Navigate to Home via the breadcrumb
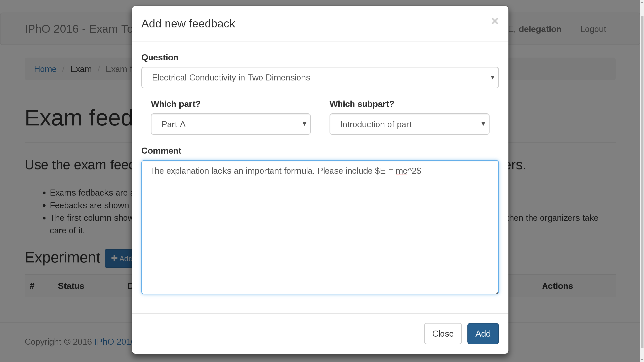Screen dimensions: 644x362 pos(45,69)
